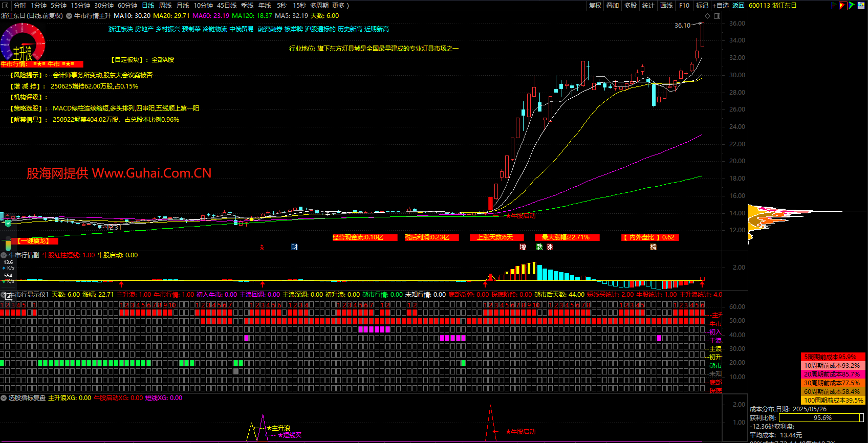
Task: Select 30周期前成本 77.5% color bar
Action: 833,383
